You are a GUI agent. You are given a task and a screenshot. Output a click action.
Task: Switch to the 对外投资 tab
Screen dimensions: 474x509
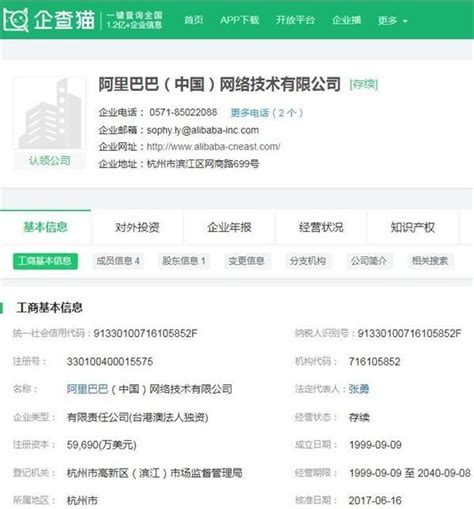[137, 227]
